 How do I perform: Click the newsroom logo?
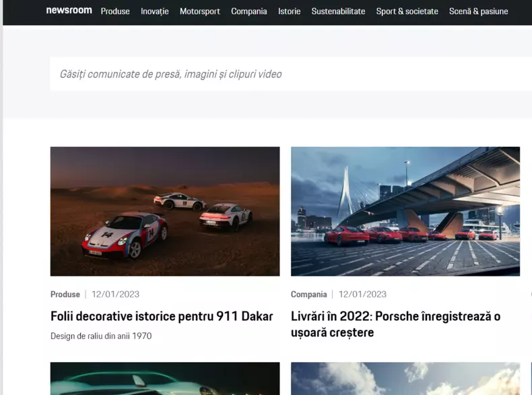pos(69,11)
